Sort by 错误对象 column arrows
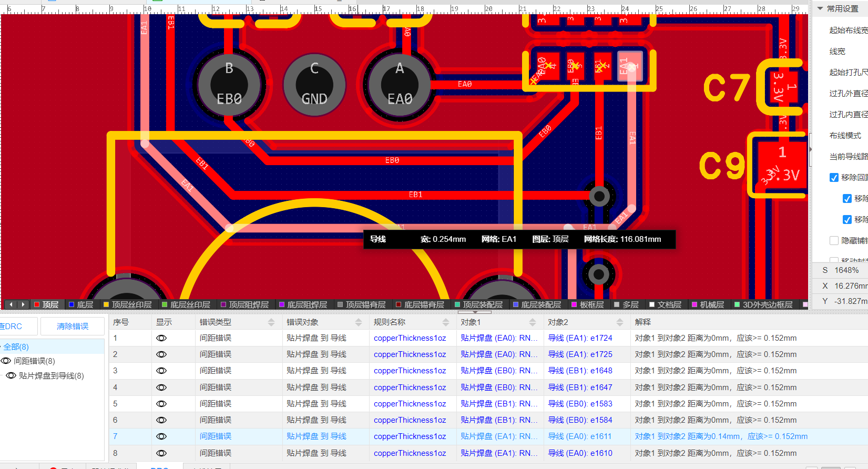Image resolution: width=868 pixels, height=469 pixels. pyautogui.click(x=359, y=322)
